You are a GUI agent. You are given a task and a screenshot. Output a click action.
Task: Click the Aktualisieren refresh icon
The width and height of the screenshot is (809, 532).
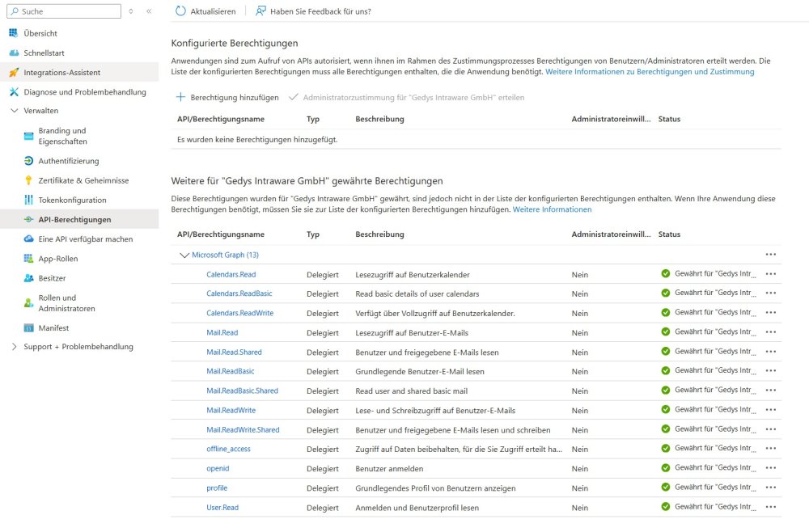pyautogui.click(x=180, y=11)
